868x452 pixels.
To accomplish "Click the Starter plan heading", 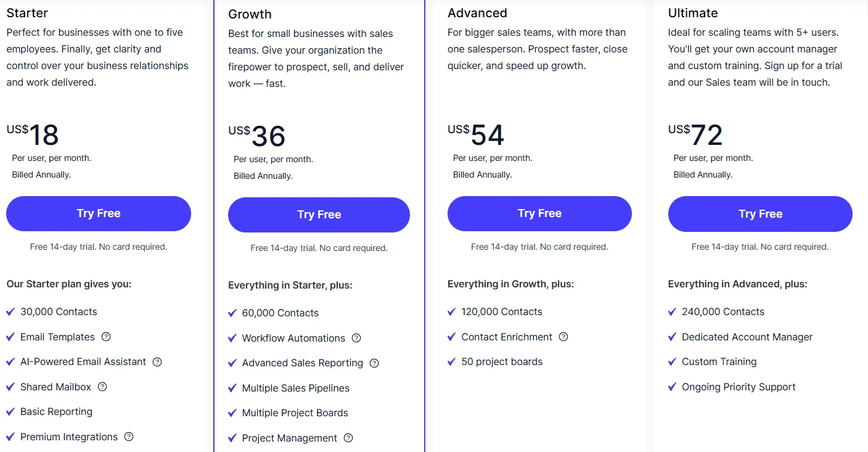I will (27, 13).
